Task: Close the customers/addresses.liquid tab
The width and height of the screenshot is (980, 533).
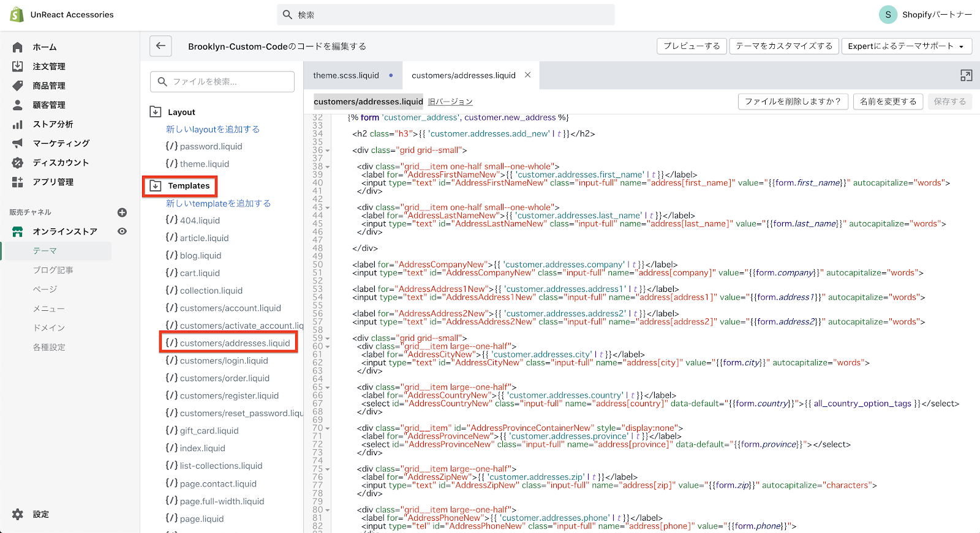Action: click(527, 75)
